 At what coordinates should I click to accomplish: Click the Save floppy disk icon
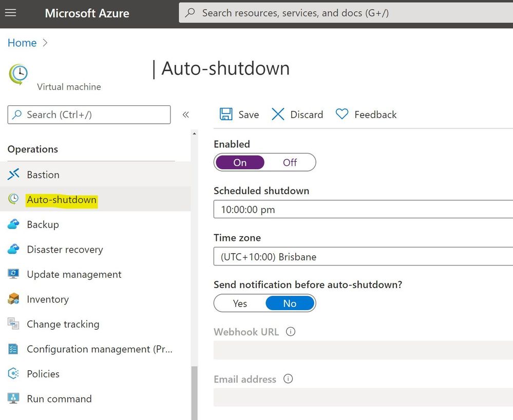tap(226, 114)
